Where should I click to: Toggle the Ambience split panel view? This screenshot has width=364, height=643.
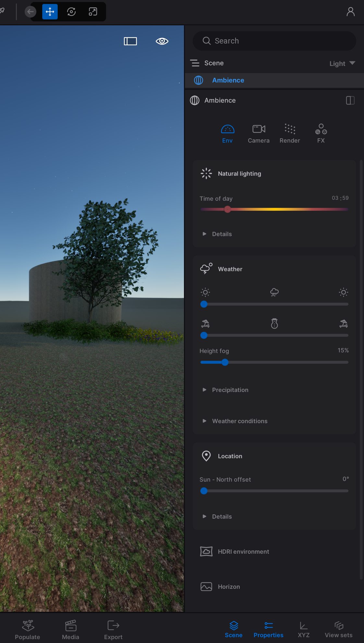tap(350, 100)
